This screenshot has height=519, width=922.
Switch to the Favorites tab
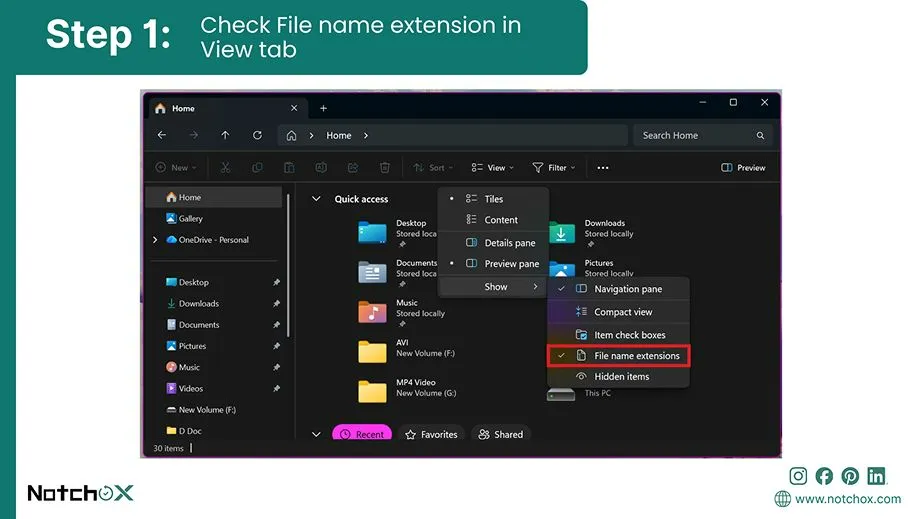pyautogui.click(x=432, y=434)
